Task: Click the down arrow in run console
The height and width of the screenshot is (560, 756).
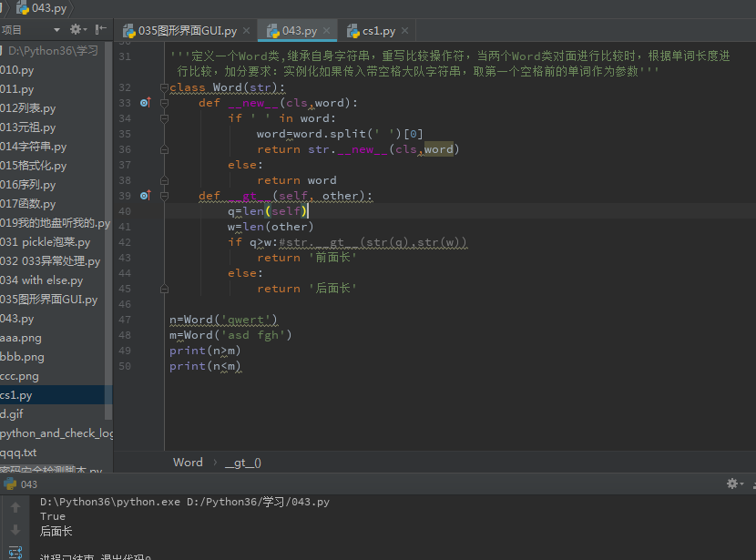Action: (x=15, y=530)
